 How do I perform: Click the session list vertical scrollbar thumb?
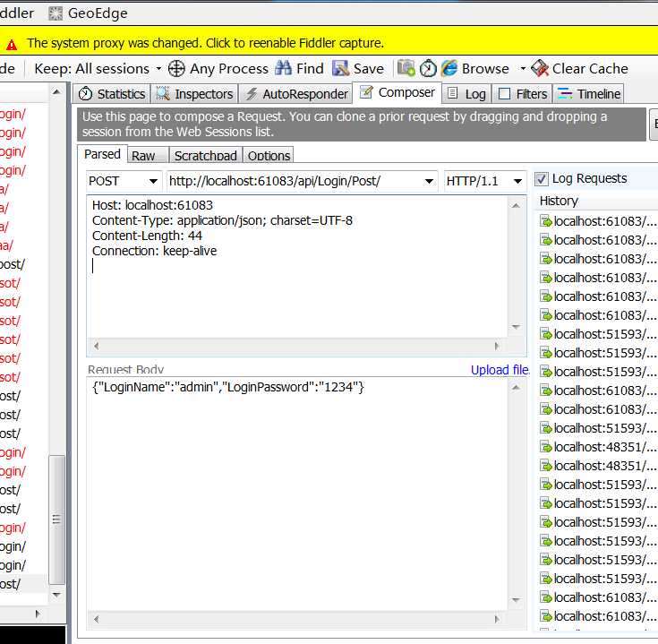tap(56, 519)
